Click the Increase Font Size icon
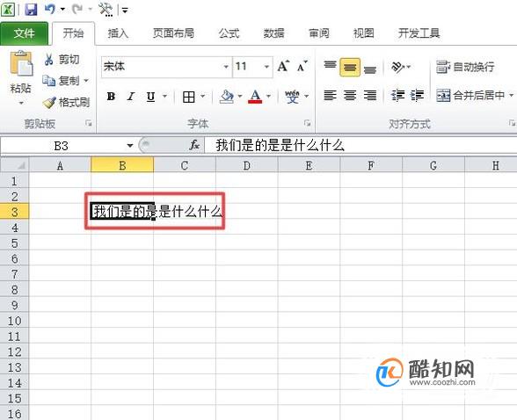The image size is (517, 420). pos(283,66)
